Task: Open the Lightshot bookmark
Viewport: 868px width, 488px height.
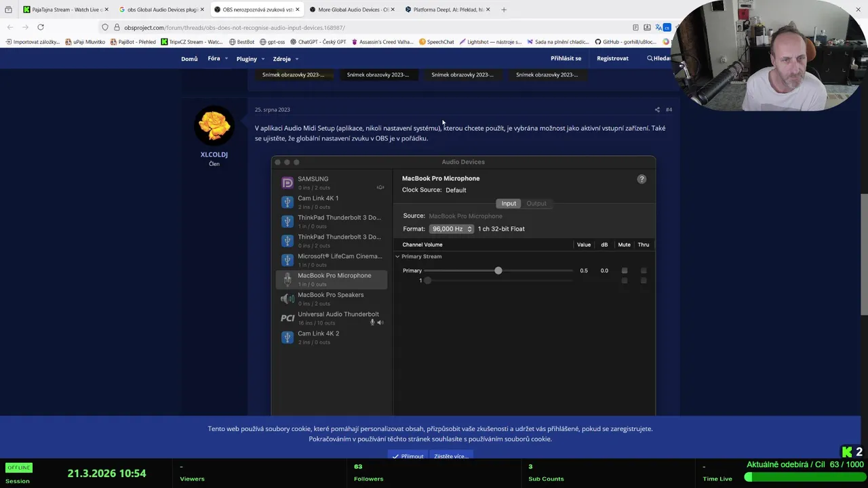Action: (490, 41)
